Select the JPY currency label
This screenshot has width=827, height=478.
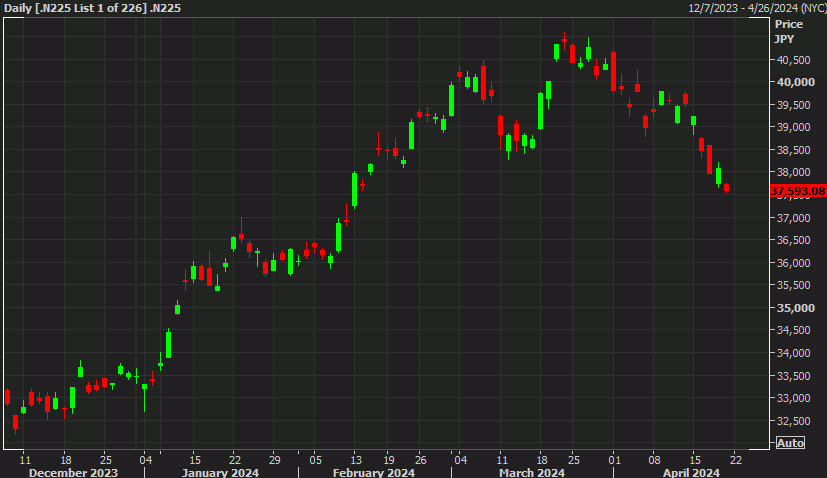pyautogui.click(x=785, y=39)
